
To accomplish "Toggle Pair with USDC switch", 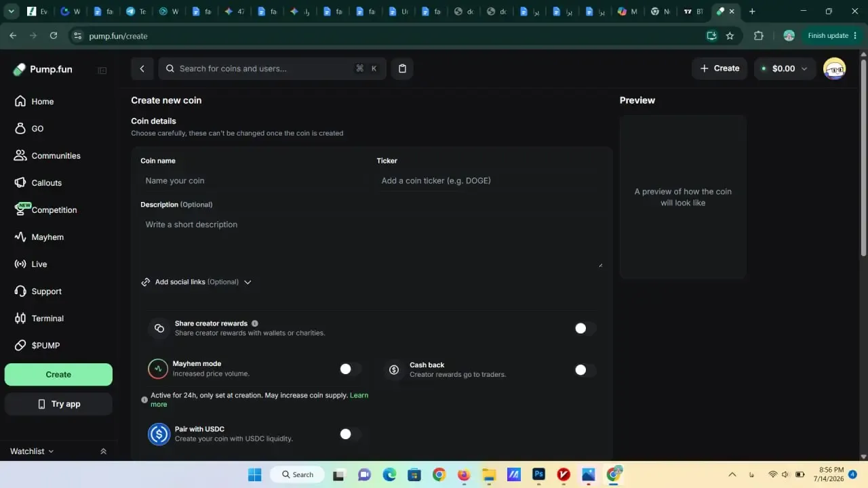I will pyautogui.click(x=350, y=434).
